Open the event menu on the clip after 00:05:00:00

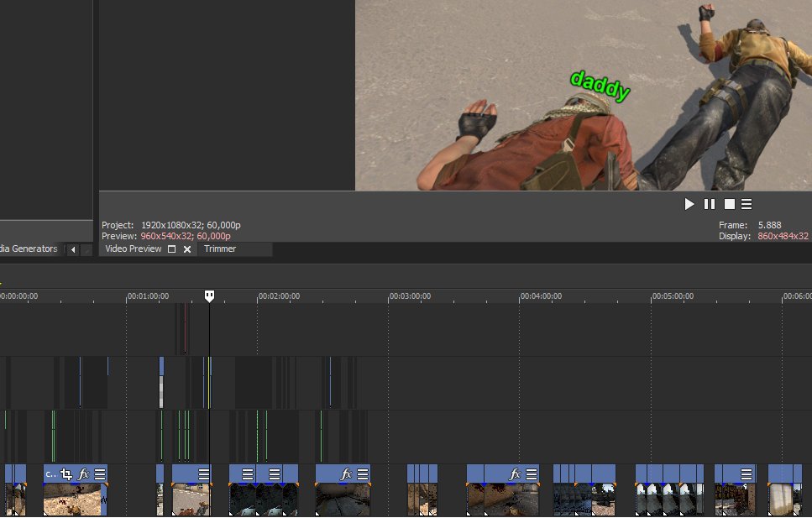pos(747,474)
